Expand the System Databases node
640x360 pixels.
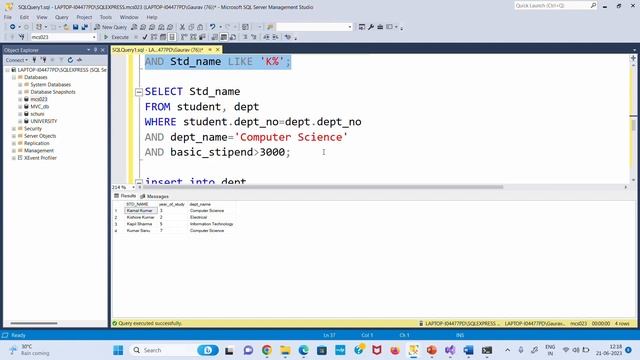[x=20, y=84]
